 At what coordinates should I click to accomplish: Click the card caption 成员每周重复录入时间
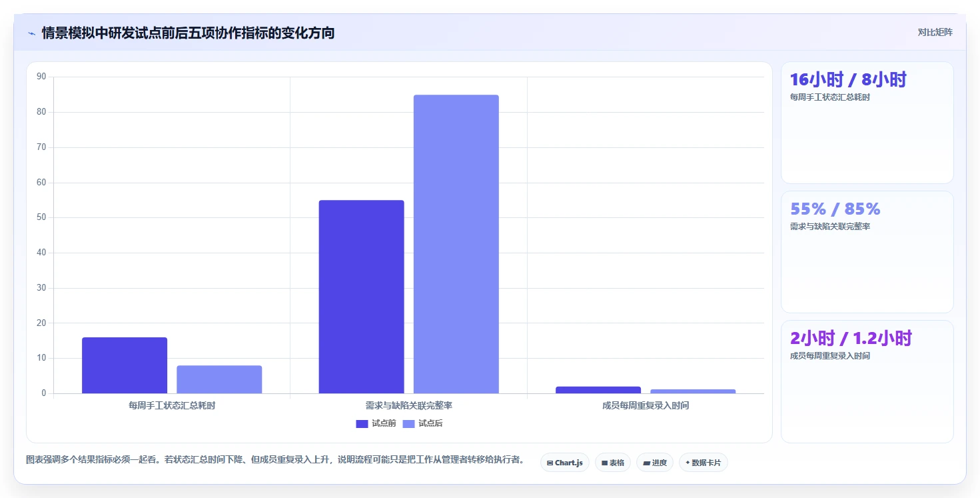tap(829, 356)
